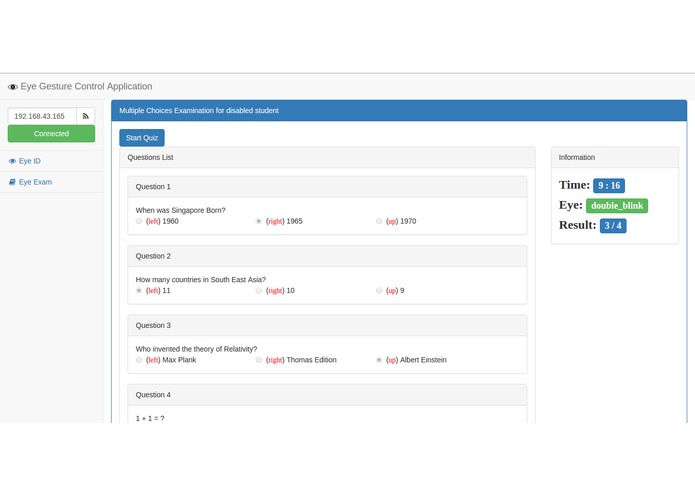Screen dimensions: 695x494
Task: Pick the (up) Albert Einstein radio
Action: [x=379, y=360]
